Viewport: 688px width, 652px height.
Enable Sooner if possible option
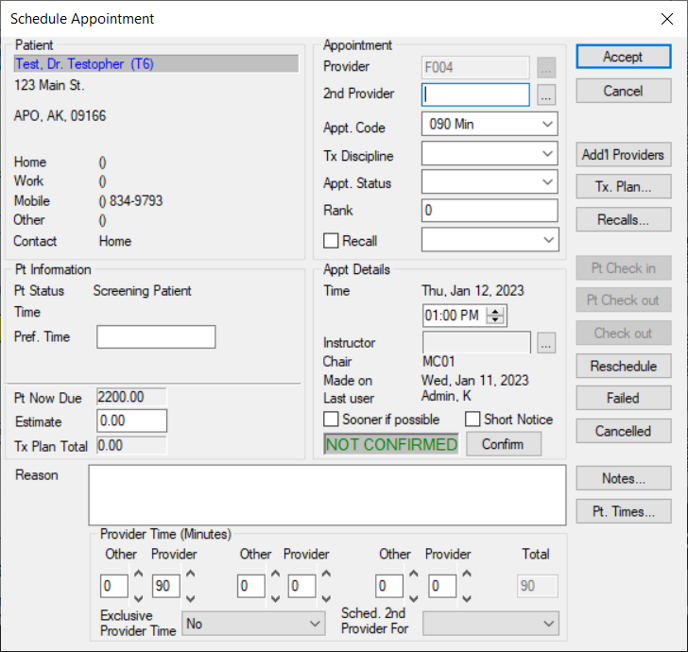pos(331,419)
